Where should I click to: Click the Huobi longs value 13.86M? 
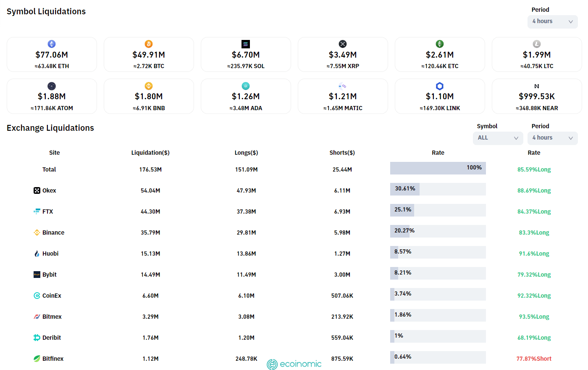pos(247,254)
